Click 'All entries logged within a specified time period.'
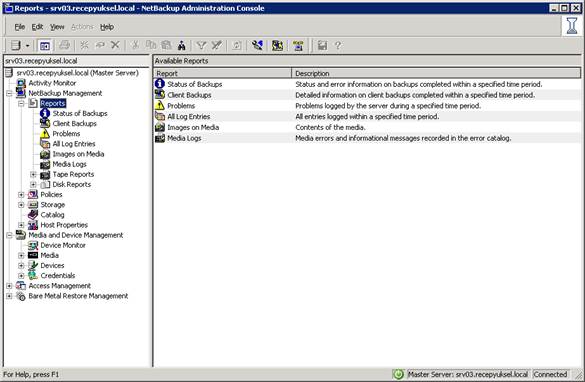The width and height of the screenshot is (585, 382). 367,116
